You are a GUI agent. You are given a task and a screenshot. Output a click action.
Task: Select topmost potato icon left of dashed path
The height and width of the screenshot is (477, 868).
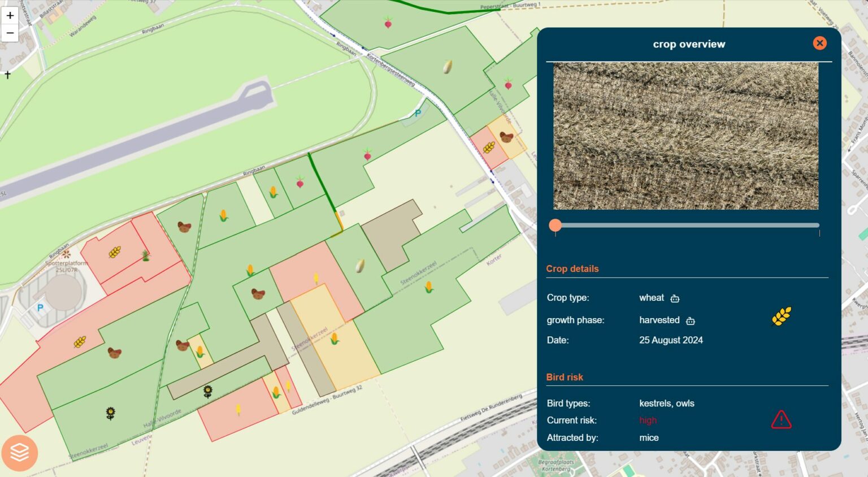click(x=184, y=227)
